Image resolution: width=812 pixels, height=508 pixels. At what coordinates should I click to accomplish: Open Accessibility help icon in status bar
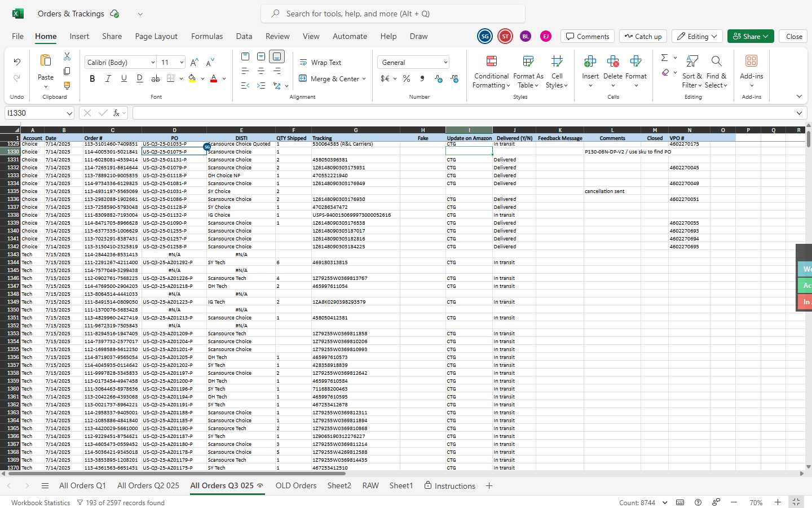click(x=698, y=502)
